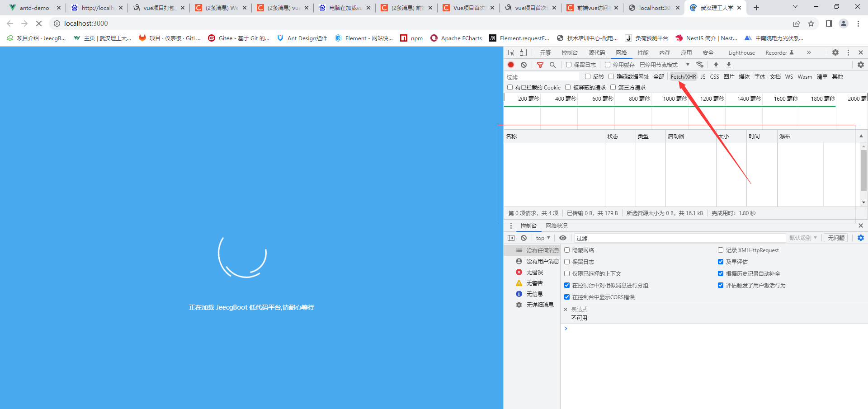The width and height of the screenshot is (868, 409).
Task: Click the network 过滤 filter input field
Action: click(542, 77)
